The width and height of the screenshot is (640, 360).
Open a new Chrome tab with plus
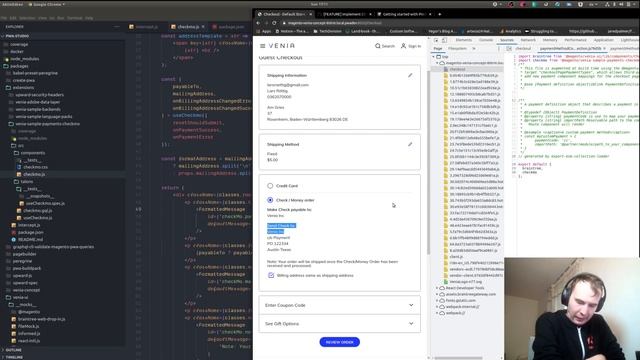(440, 14)
